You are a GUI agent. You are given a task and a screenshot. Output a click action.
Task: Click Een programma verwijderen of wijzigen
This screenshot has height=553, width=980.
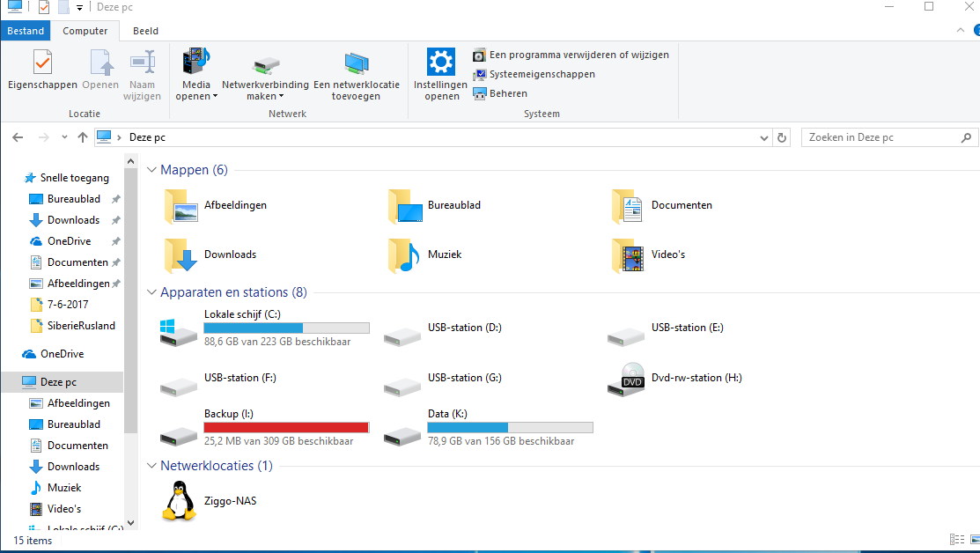pyautogui.click(x=578, y=55)
